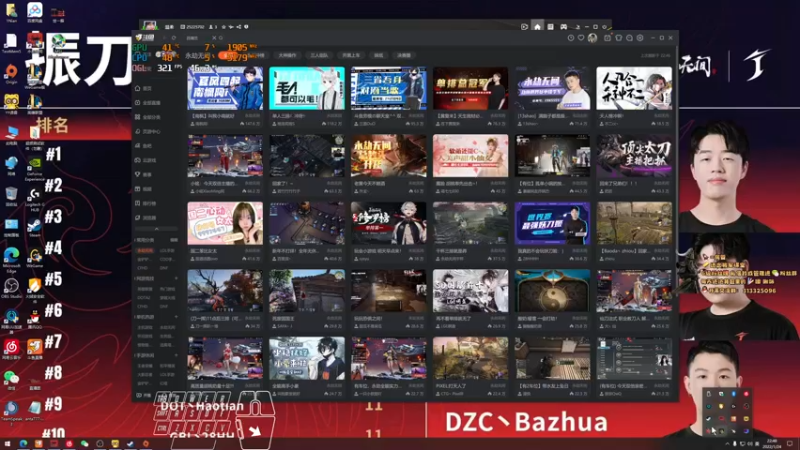The height and width of the screenshot is (450, 800).
Task: Open the Windows Start button
Action: click(7, 444)
